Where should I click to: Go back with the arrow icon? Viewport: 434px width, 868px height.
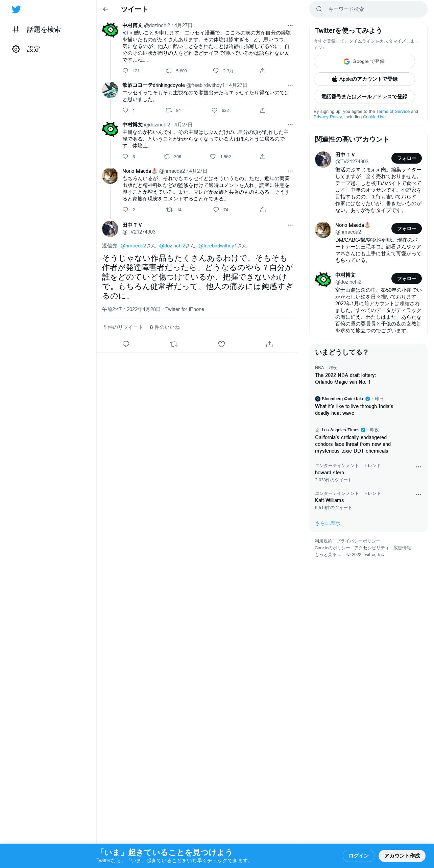(x=105, y=9)
